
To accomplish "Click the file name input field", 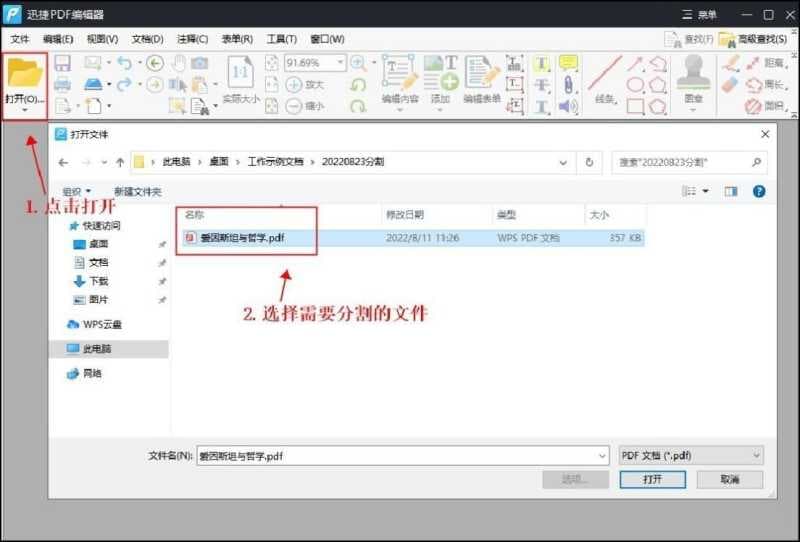I will pos(397,456).
